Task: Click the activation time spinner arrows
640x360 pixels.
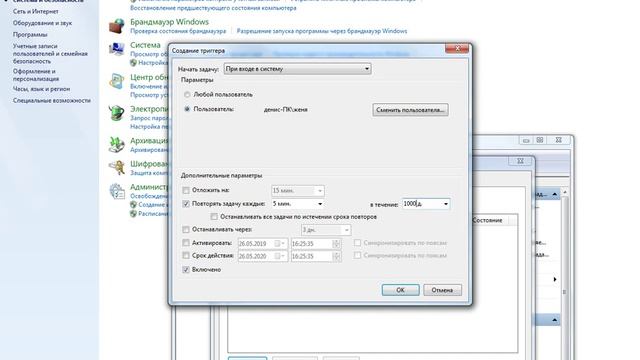Action: point(336,244)
